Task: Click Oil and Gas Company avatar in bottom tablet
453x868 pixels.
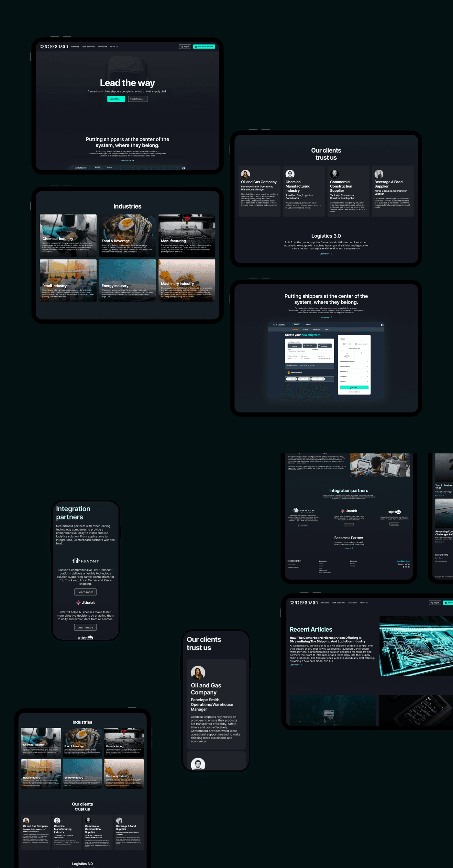Action: (x=26, y=820)
